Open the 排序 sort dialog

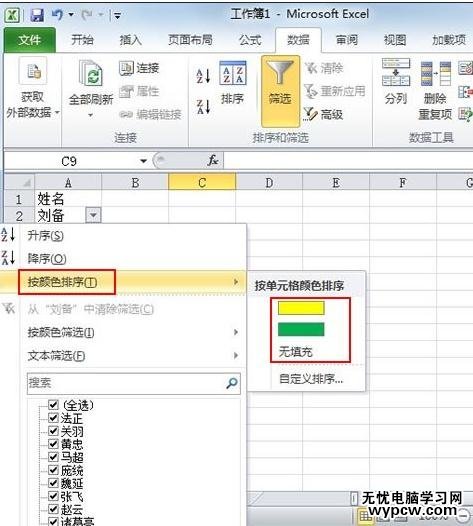(232, 83)
